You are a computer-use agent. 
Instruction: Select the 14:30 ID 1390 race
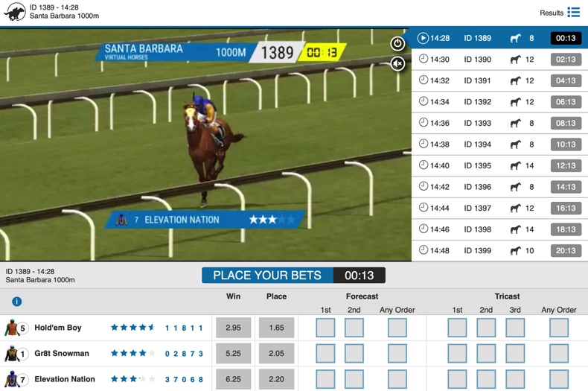coord(499,60)
